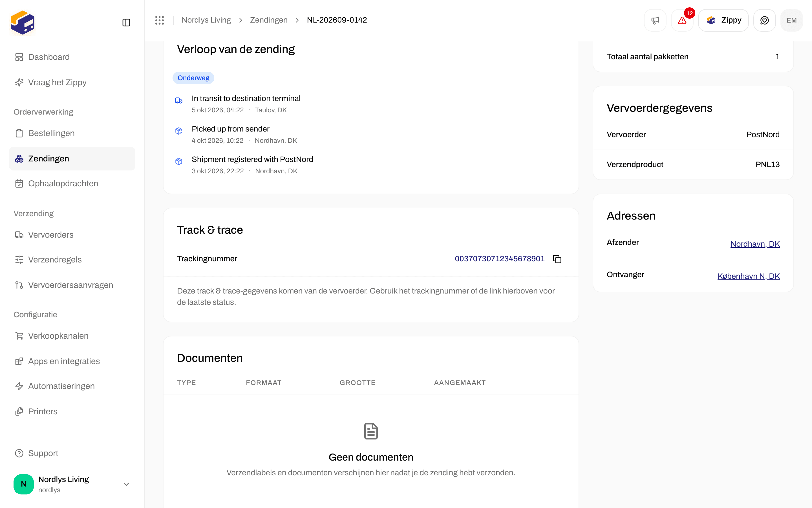Click the sliders icon for Verzendregels
This screenshot has width=812, height=508.
coord(19,260)
